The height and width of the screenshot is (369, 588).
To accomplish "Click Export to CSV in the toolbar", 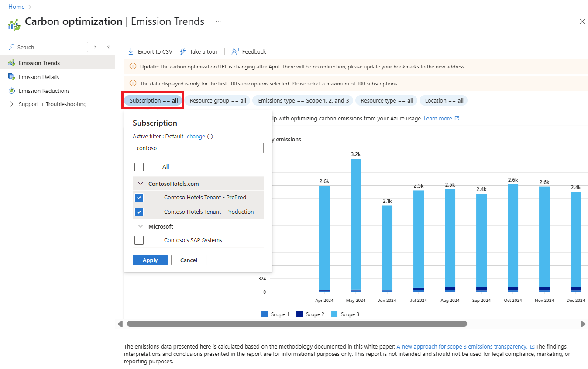I will pyautogui.click(x=150, y=51).
